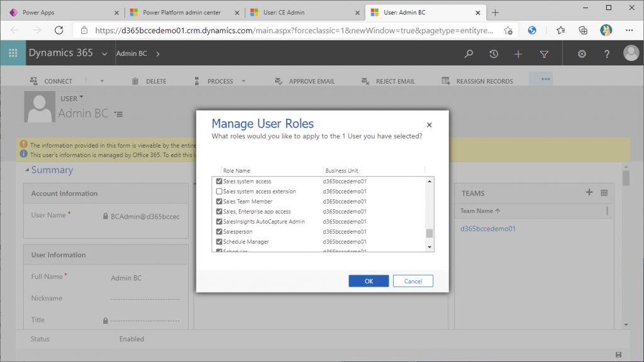644x362 pixels.
Task: Close the Manage User Roles dialog
Action: 429,125
